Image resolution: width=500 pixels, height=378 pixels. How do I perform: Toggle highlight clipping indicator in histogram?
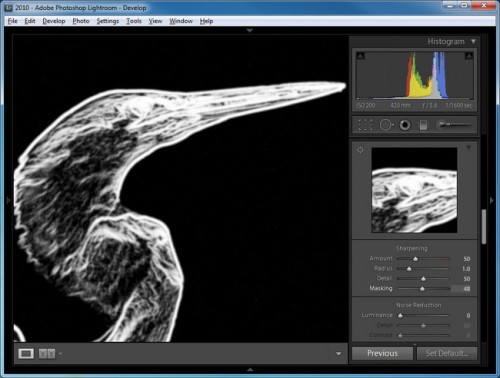tap(469, 56)
